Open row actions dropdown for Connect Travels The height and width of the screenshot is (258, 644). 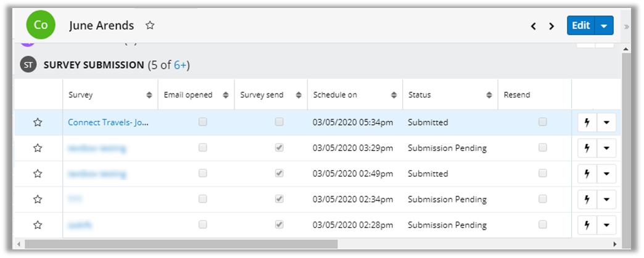[x=606, y=123]
